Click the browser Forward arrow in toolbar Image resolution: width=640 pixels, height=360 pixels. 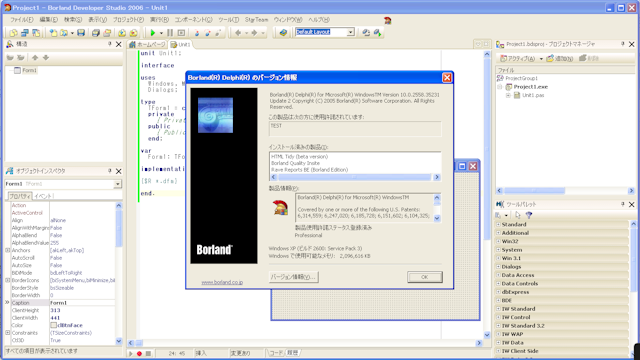[x=254, y=33]
